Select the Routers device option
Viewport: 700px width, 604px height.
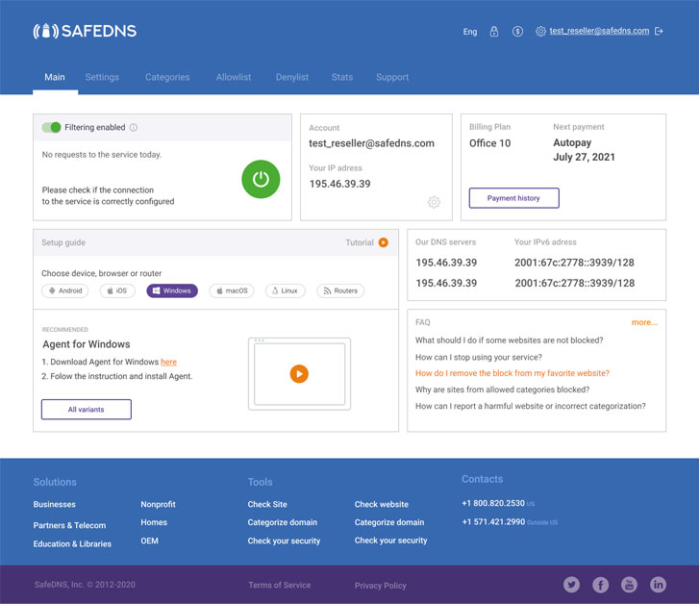pyautogui.click(x=340, y=290)
